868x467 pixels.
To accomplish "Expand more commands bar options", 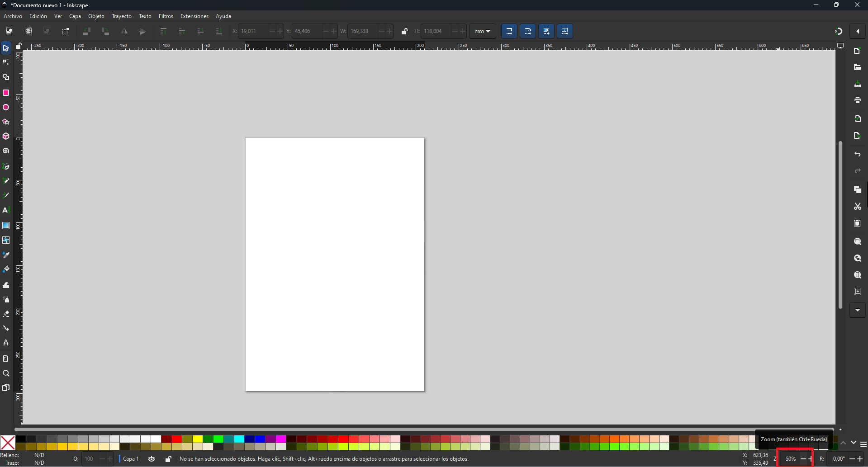I will (858, 310).
